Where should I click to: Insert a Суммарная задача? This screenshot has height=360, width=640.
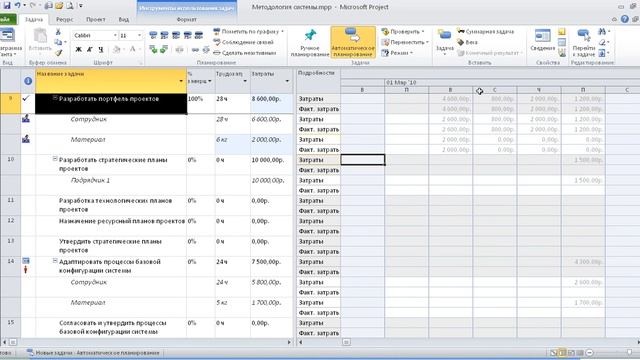coord(486,31)
